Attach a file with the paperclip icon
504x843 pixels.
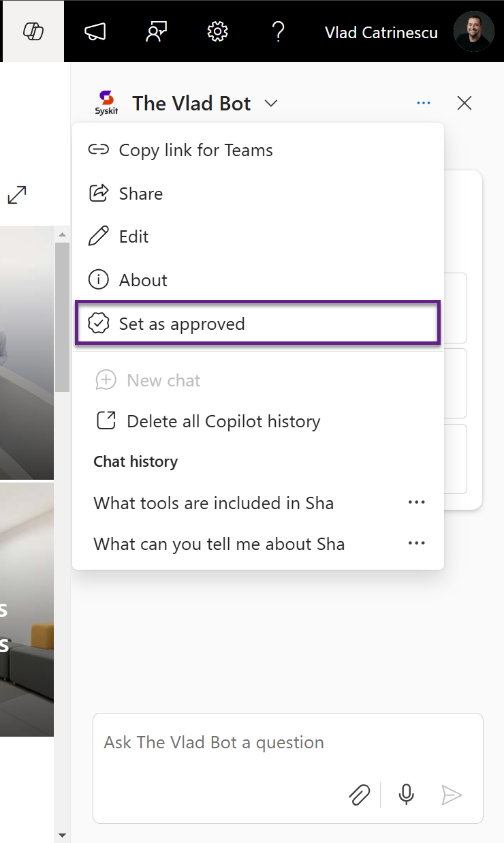tap(360, 795)
